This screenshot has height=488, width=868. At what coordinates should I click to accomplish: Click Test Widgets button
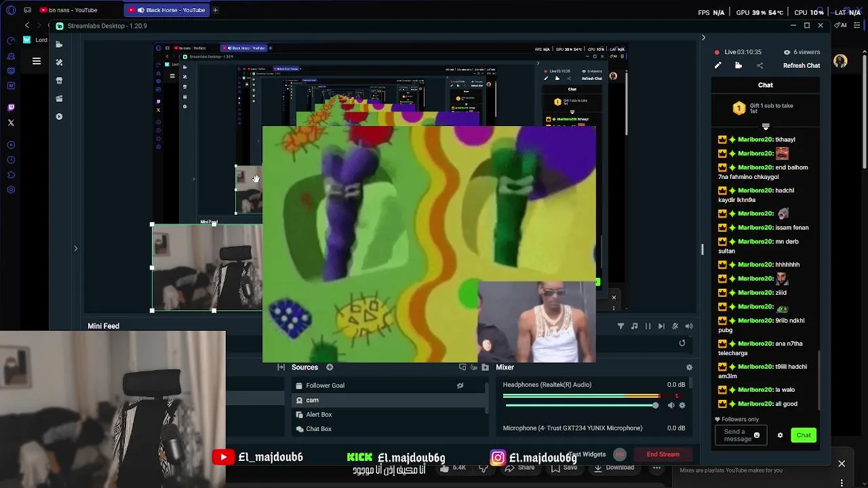click(587, 454)
